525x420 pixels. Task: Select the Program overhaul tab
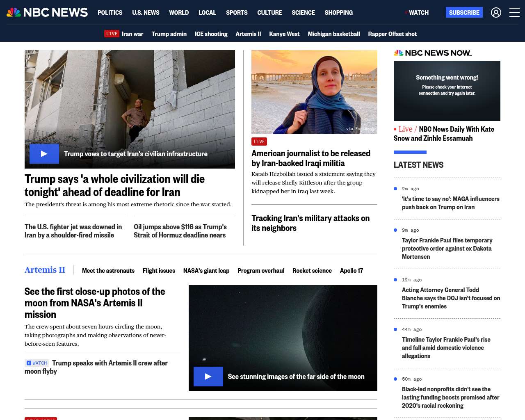[261, 271]
